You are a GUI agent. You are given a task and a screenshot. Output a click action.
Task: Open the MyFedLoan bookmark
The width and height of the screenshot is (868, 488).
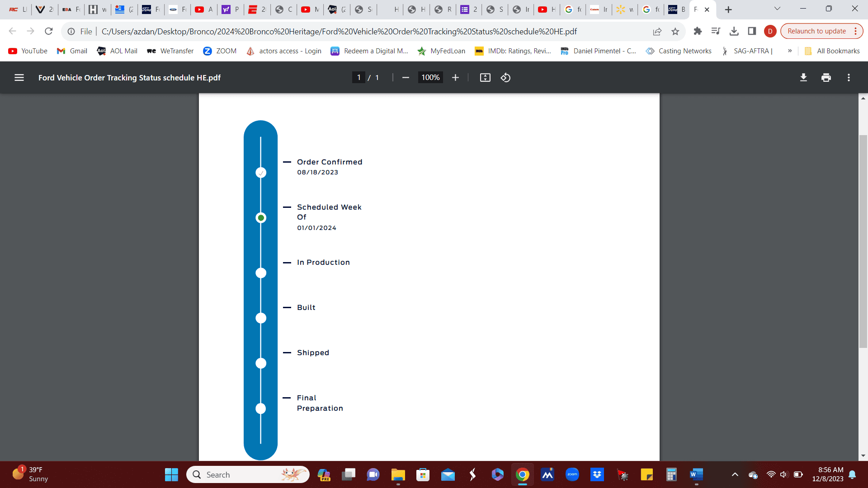441,51
